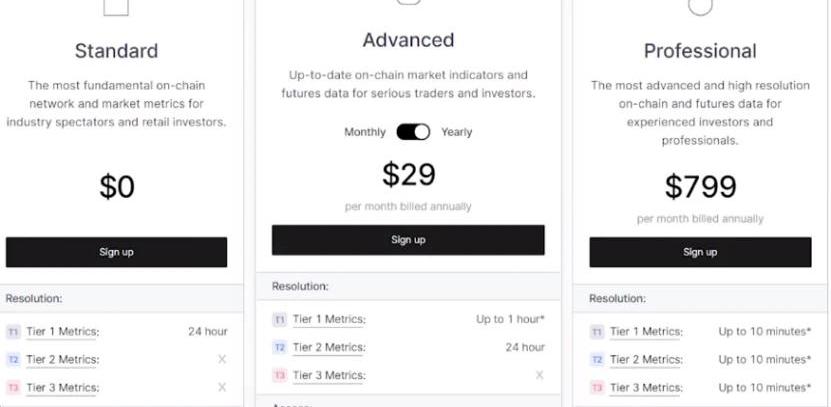Sign up for the Standard plan
831x407 pixels.
click(117, 252)
